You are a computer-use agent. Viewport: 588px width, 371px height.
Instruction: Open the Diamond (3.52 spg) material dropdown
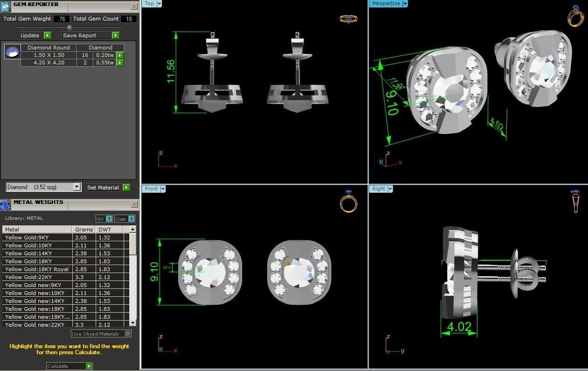click(x=77, y=187)
